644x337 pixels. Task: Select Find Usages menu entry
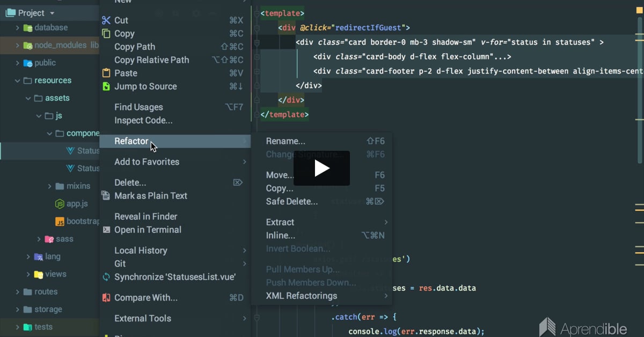(175, 107)
